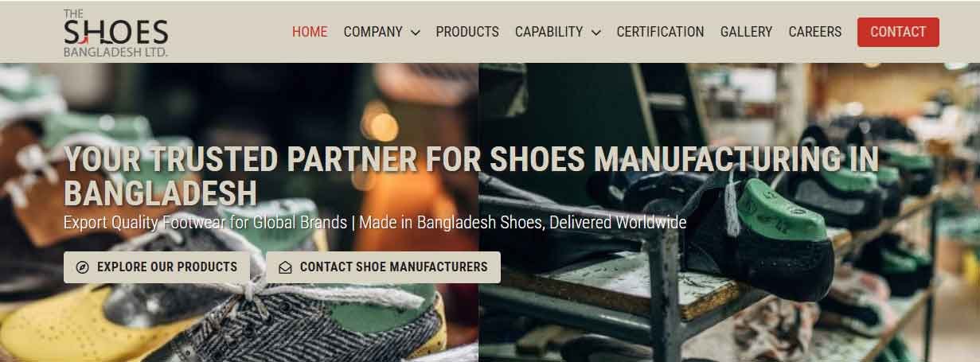The width and height of the screenshot is (980, 362).
Task: Open the Certification page
Action: [x=660, y=32]
